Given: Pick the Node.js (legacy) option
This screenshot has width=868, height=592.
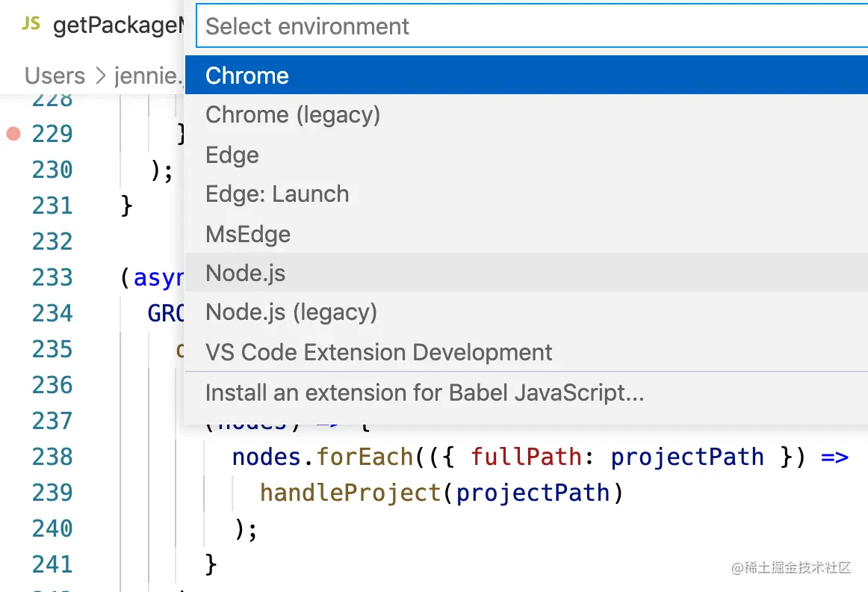Looking at the screenshot, I should pyautogui.click(x=291, y=312).
